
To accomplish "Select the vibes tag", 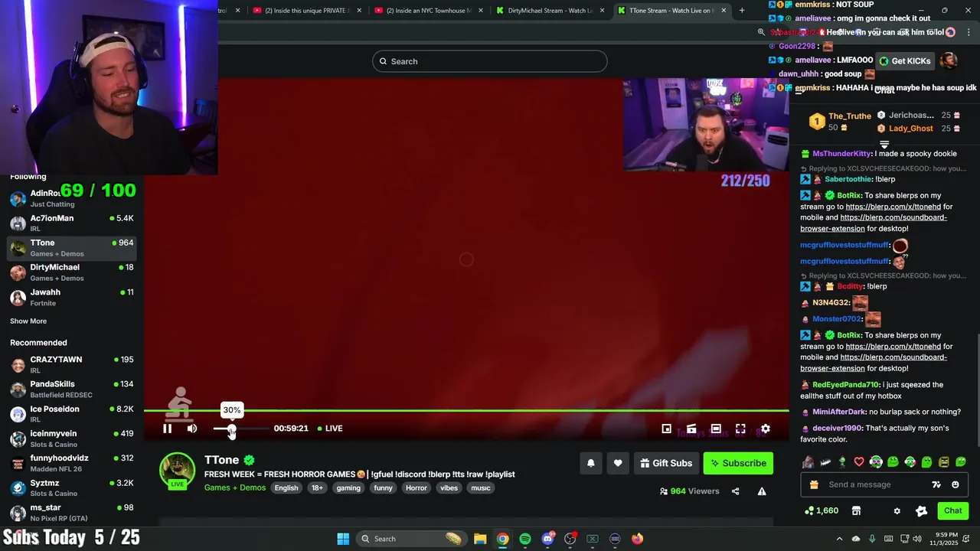I will [449, 488].
